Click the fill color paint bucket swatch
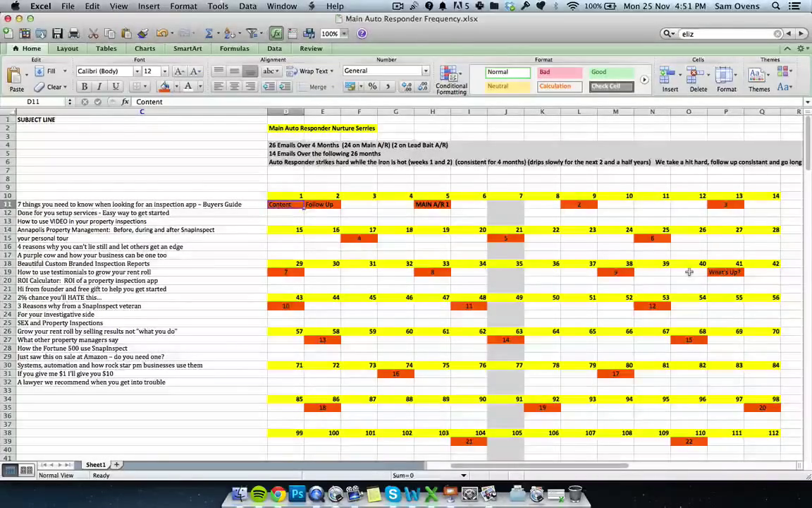 pyautogui.click(x=165, y=87)
